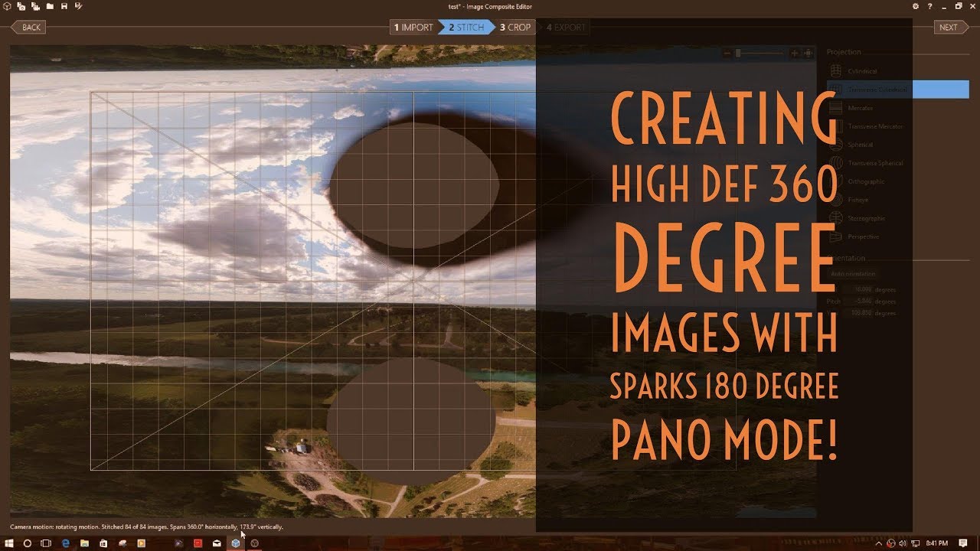Go to step 3 CROP
The image size is (980, 551).
(515, 28)
